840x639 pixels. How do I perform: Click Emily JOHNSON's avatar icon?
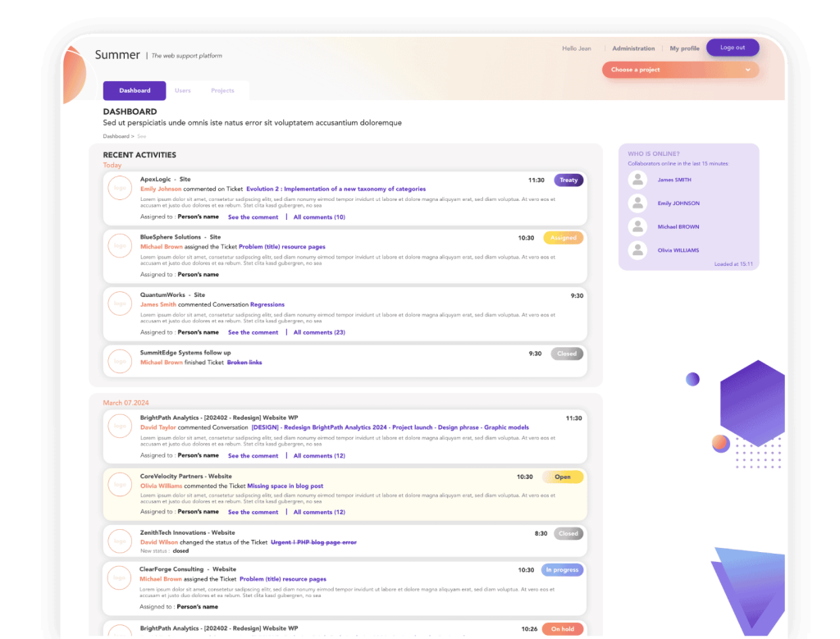click(637, 203)
